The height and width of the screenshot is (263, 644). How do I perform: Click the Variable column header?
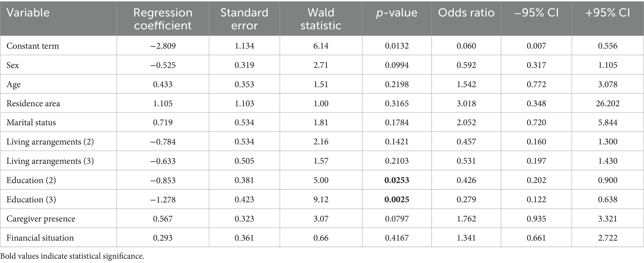(x=28, y=13)
